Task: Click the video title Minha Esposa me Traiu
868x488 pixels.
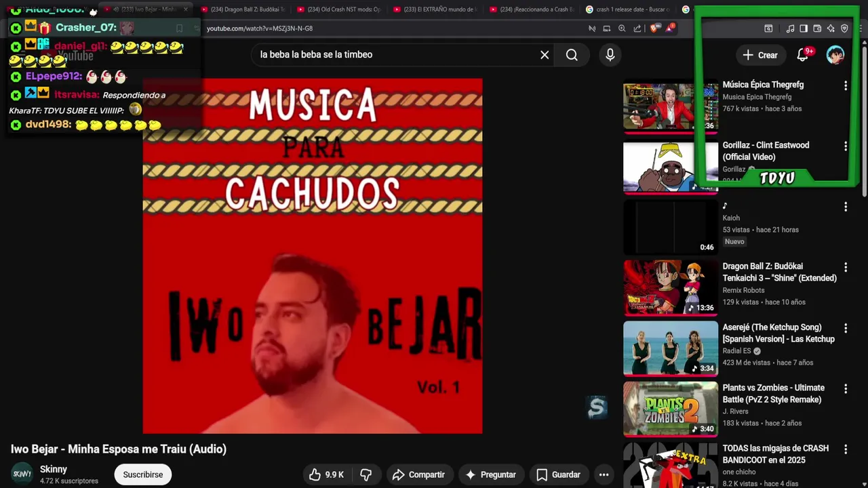Action: click(x=119, y=449)
